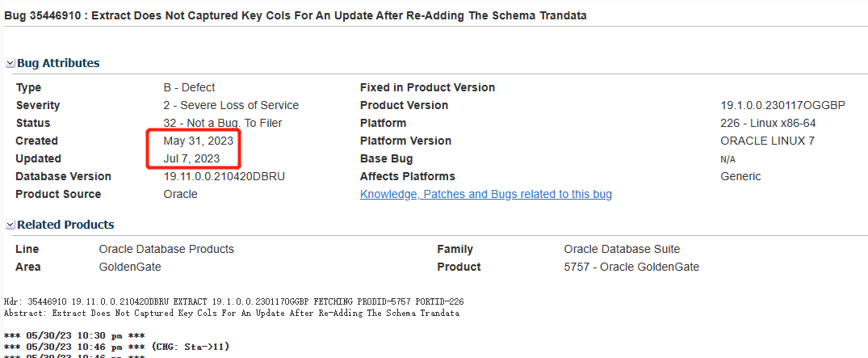The height and width of the screenshot is (358, 868).
Task: Click the Related Products section heading
Action: 65,225
